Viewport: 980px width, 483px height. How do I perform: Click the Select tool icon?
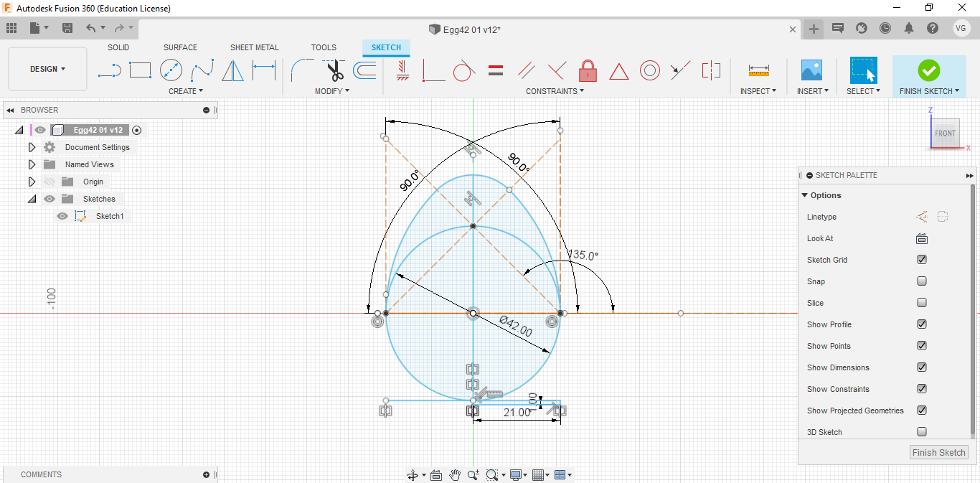tap(863, 70)
